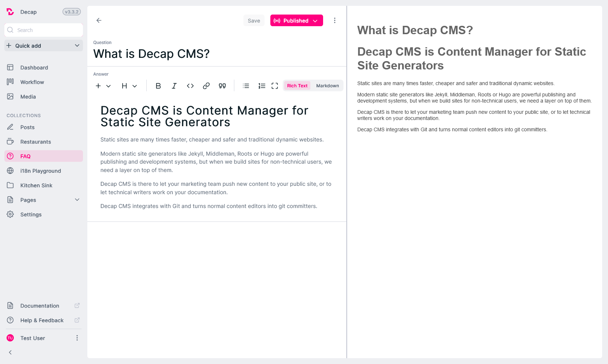Click the answer heading in editor

204,116
